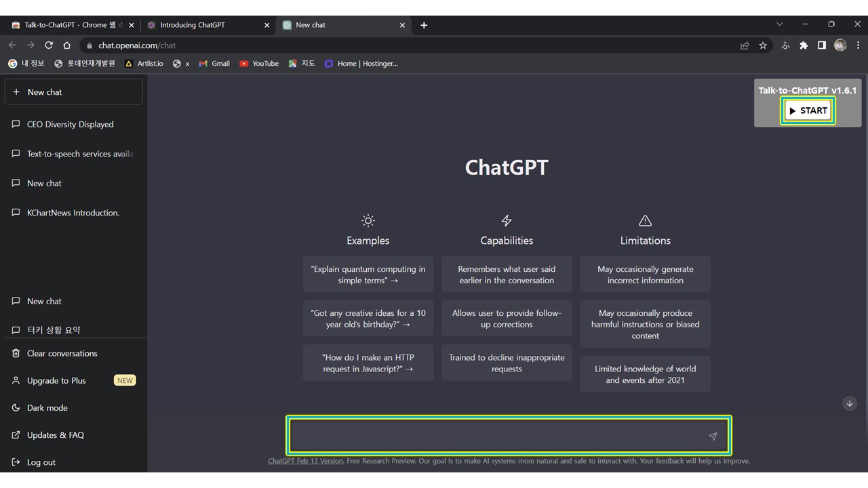
Task: Start a New chat from the sidebar top button
Action: pos(74,92)
